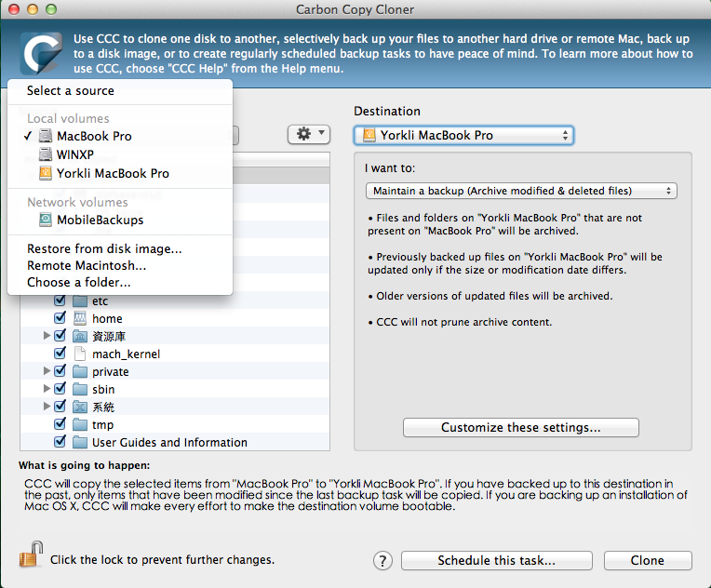711x588 pixels.
Task: Click the WINXP drive icon
Action: [x=46, y=154]
